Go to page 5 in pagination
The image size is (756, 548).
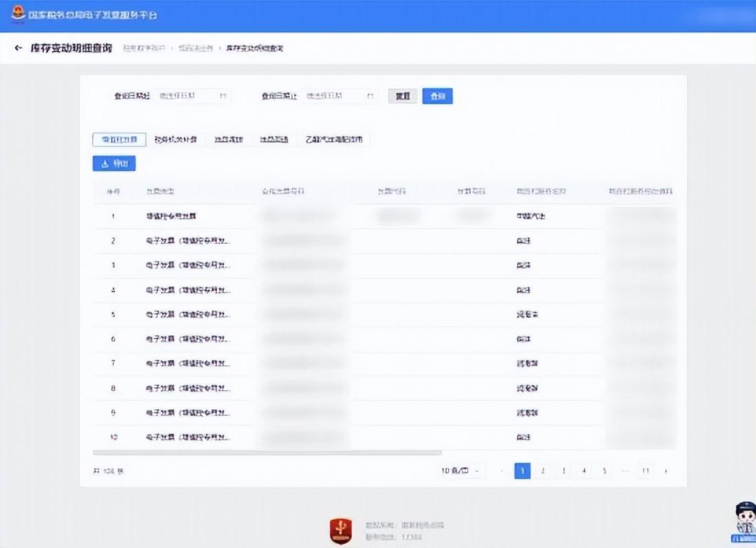coord(604,471)
